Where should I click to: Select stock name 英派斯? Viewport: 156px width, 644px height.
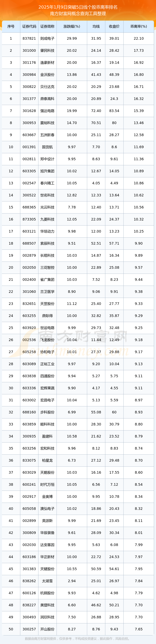(x=47, y=521)
